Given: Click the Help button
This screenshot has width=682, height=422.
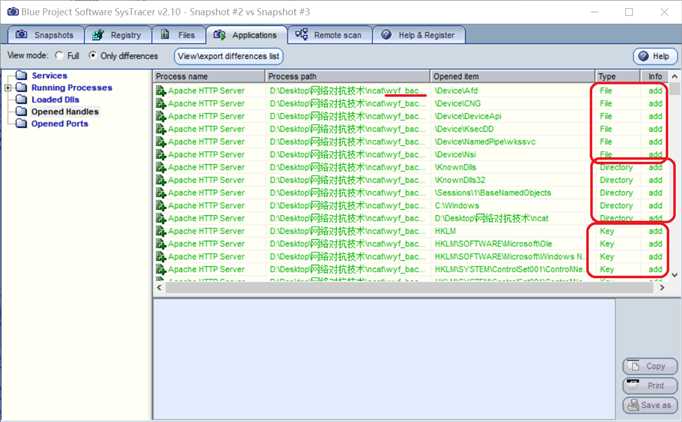Looking at the screenshot, I should pos(655,56).
